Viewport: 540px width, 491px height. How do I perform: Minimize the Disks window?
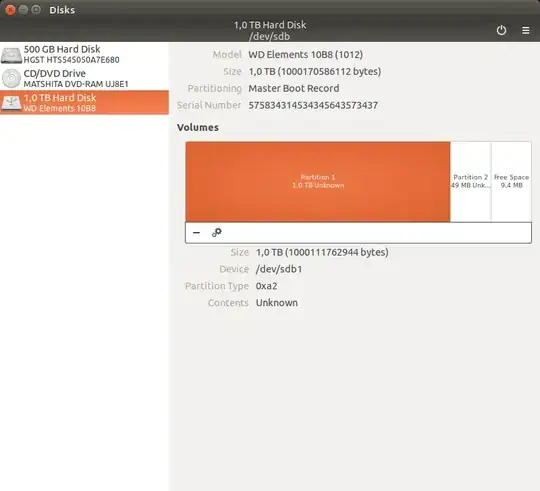click(x=23, y=10)
